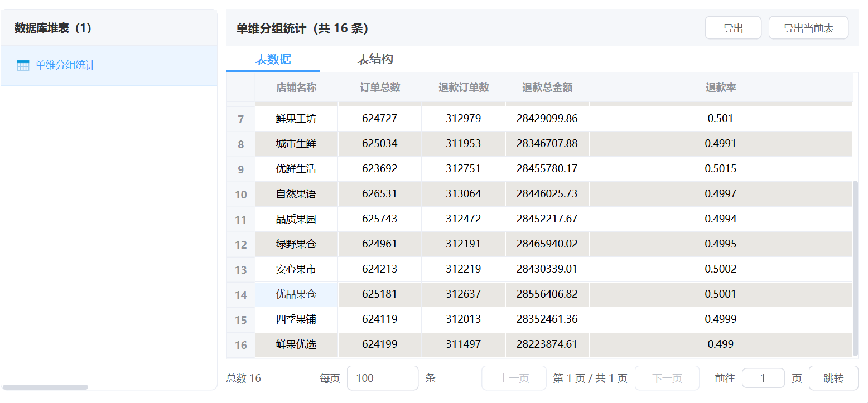Focus the page size field showing 100
Image resolution: width=868 pixels, height=403 pixels.
pyautogui.click(x=382, y=378)
